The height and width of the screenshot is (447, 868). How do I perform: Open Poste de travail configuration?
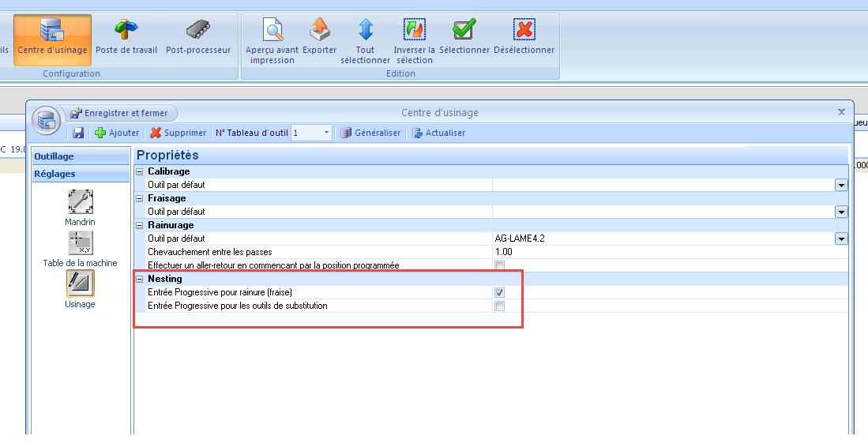click(126, 39)
